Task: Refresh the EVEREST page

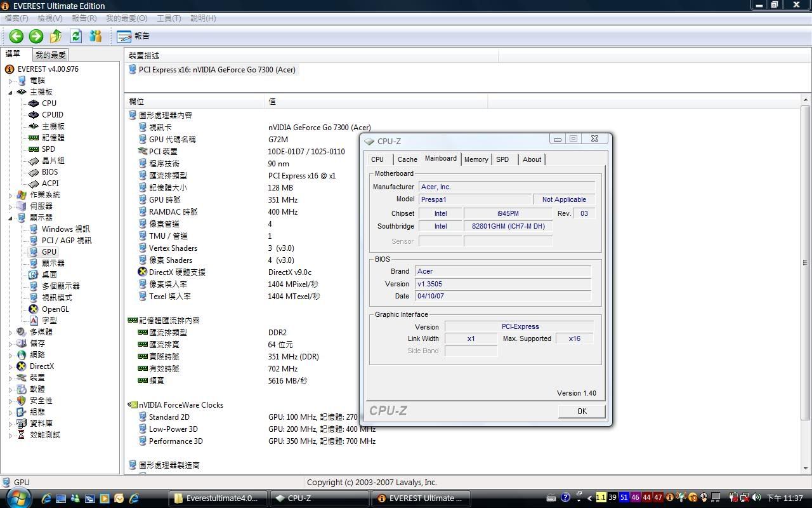Action: click(x=76, y=36)
